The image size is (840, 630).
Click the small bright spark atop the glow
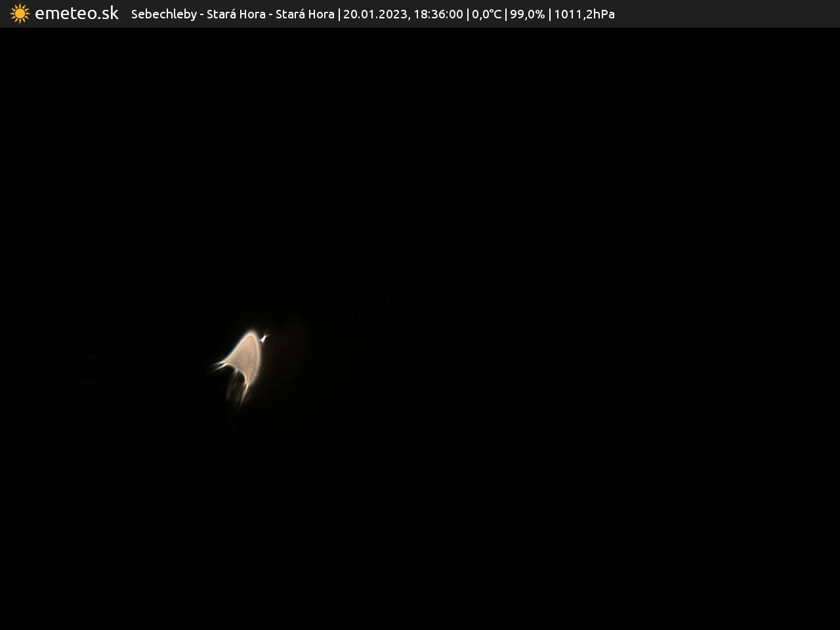coord(264,337)
